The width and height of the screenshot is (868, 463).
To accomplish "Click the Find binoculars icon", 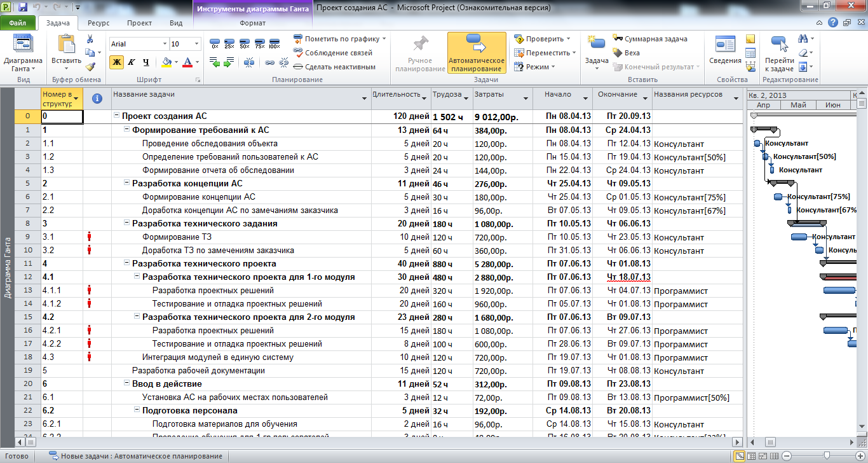I will [803, 39].
